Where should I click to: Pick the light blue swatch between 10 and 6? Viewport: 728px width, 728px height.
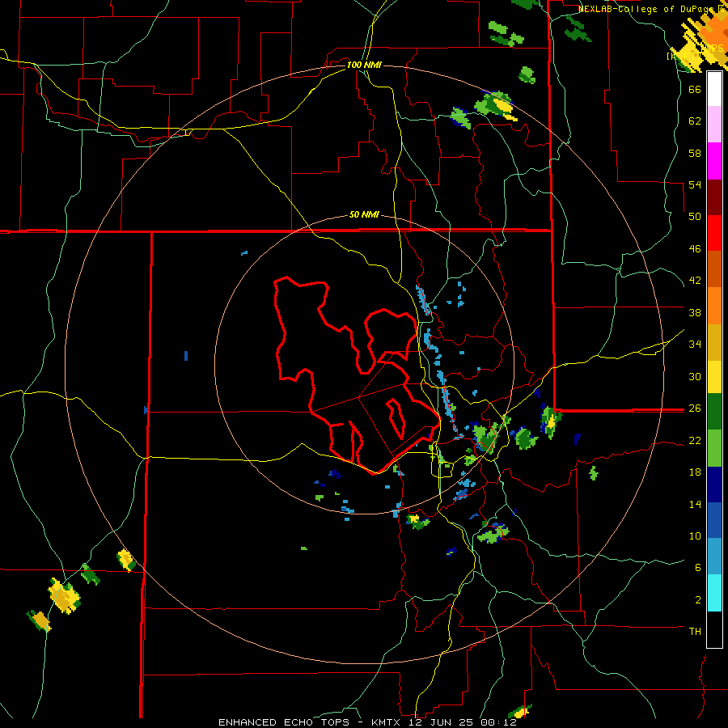[x=714, y=557]
